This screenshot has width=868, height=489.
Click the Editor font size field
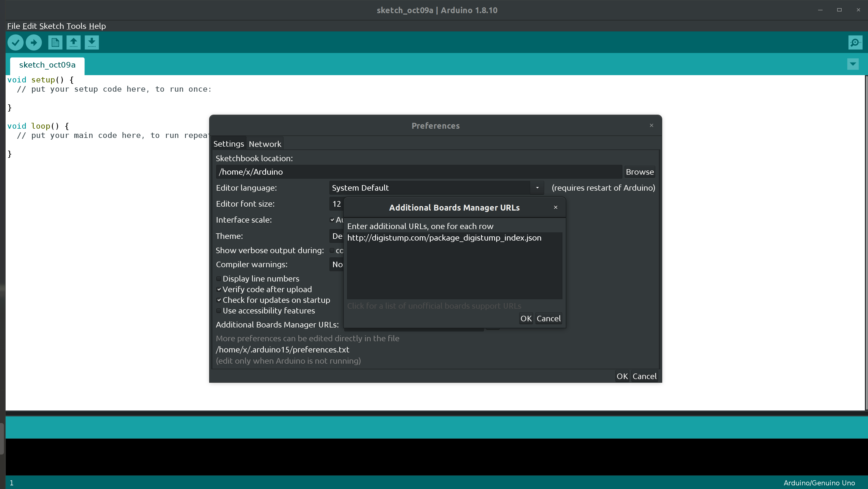tap(336, 204)
